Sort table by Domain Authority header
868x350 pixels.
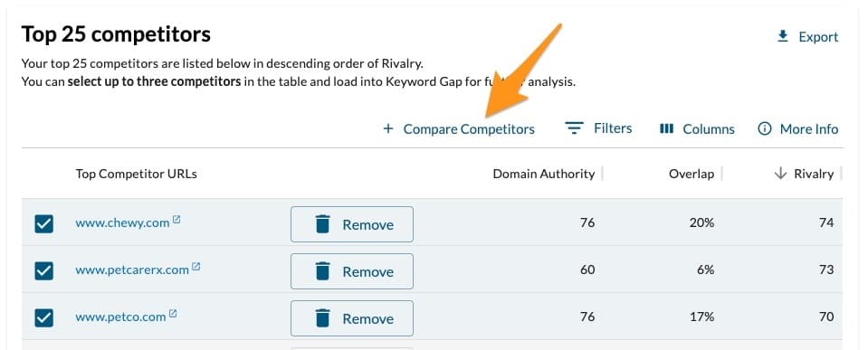click(x=544, y=174)
